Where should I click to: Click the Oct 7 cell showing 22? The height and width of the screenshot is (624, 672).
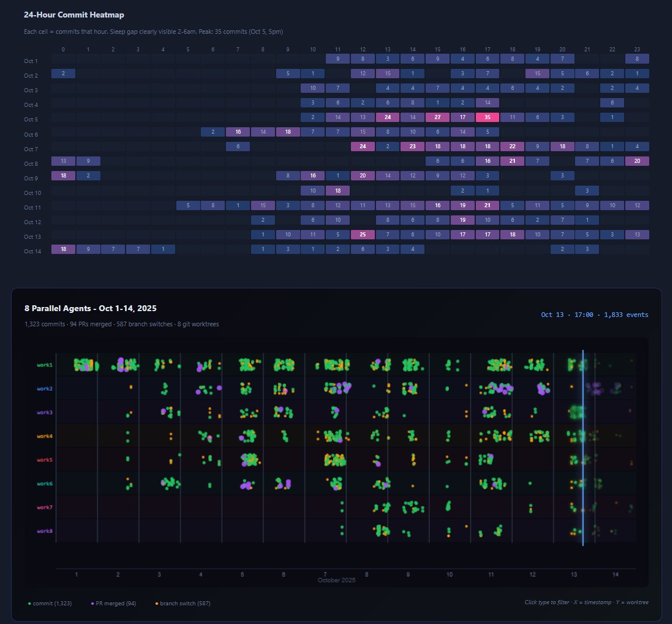(x=512, y=147)
